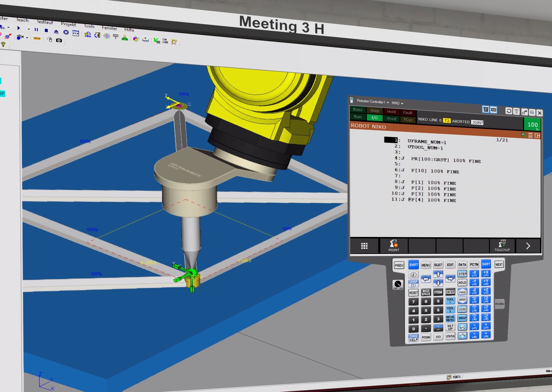Click the -Z (J3) jog key
Screen dimensions: 552x392
point(474,291)
